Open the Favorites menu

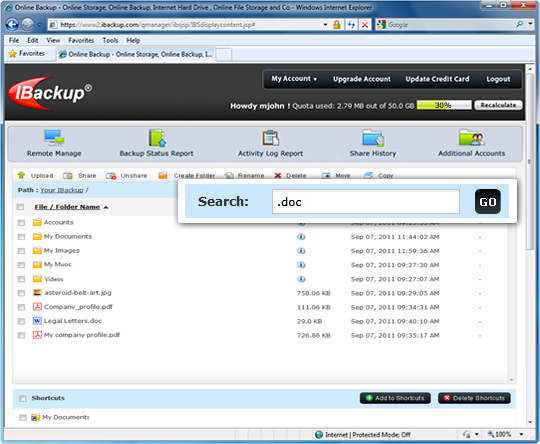pyautogui.click(x=81, y=40)
